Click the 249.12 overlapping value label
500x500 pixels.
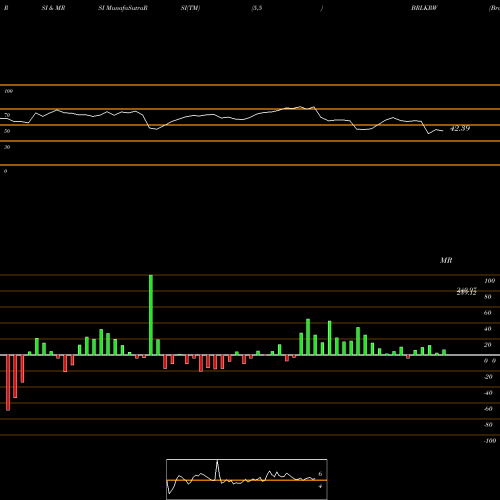(466, 292)
